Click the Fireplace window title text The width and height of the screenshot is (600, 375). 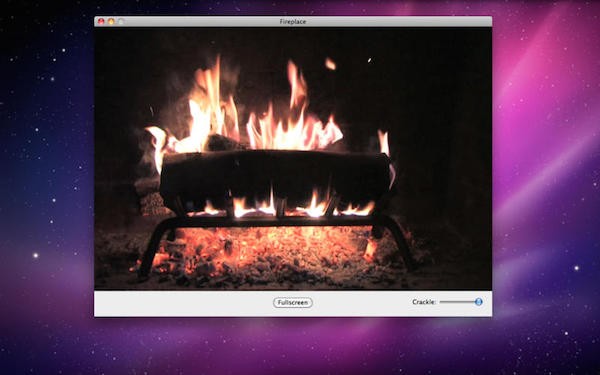(x=293, y=22)
